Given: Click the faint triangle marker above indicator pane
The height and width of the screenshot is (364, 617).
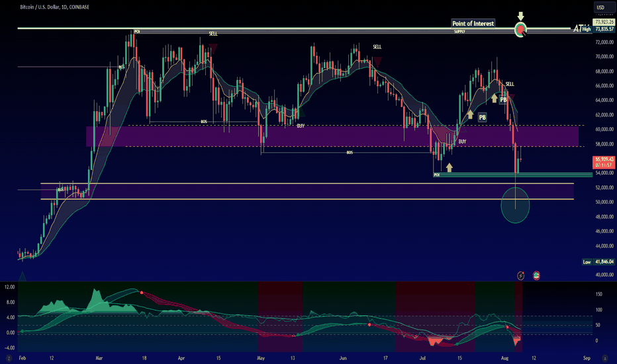Looking at the screenshot, I should click(x=23, y=276).
